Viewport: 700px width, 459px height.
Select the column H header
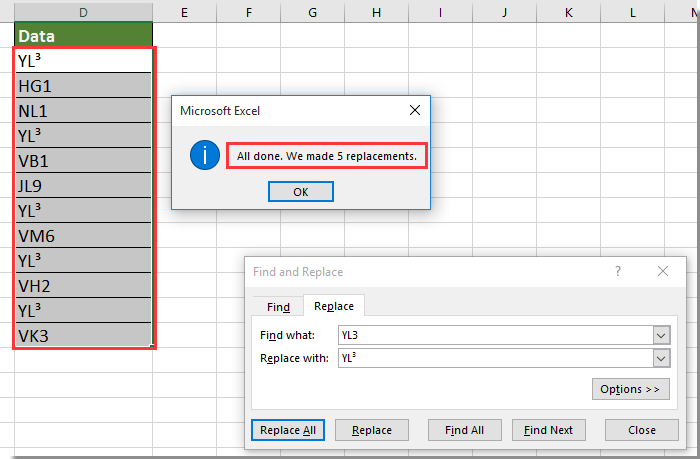tap(375, 12)
